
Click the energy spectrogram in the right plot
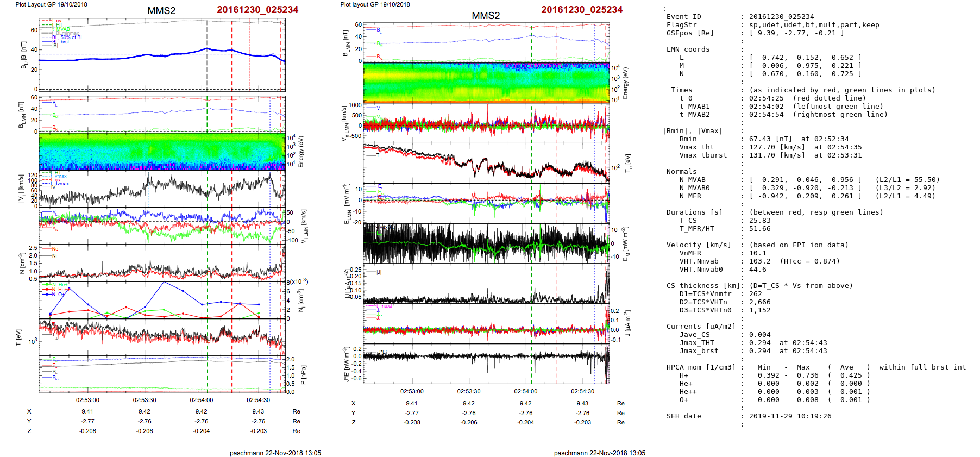pyautogui.click(x=486, y=82)
